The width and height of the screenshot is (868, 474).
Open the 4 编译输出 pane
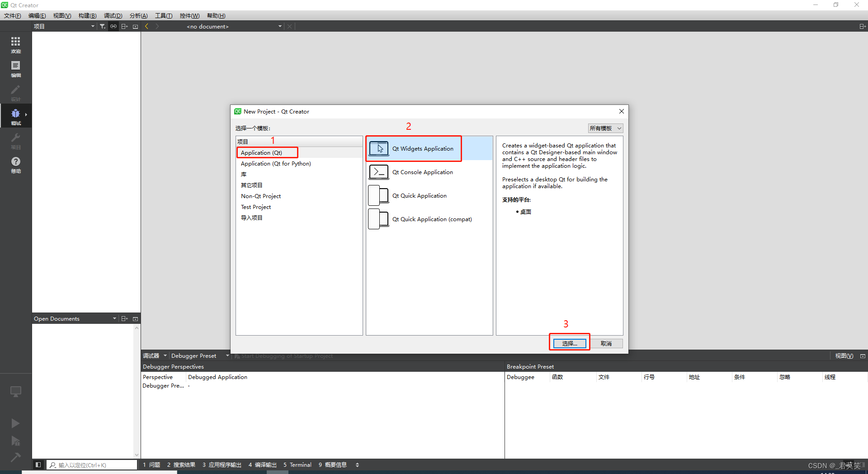(262, 465)
